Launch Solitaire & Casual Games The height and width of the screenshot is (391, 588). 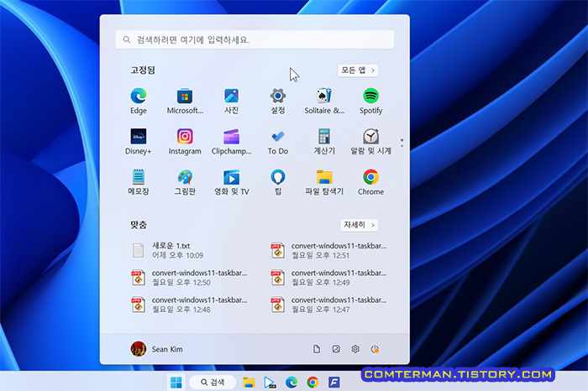click(324, 101)
